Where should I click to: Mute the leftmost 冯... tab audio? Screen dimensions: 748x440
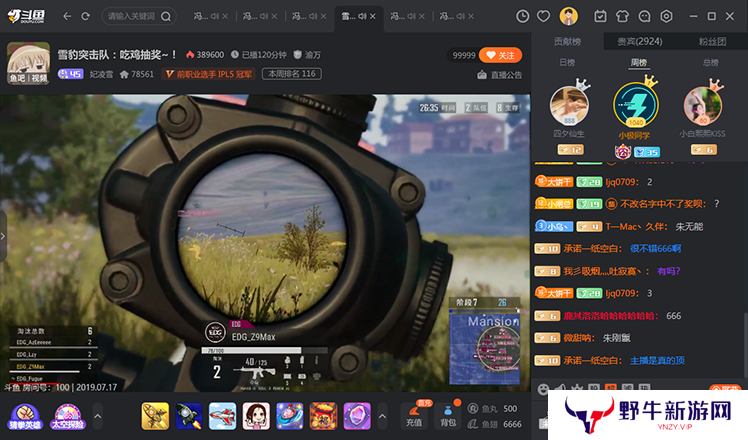click(x=215, y=16)
